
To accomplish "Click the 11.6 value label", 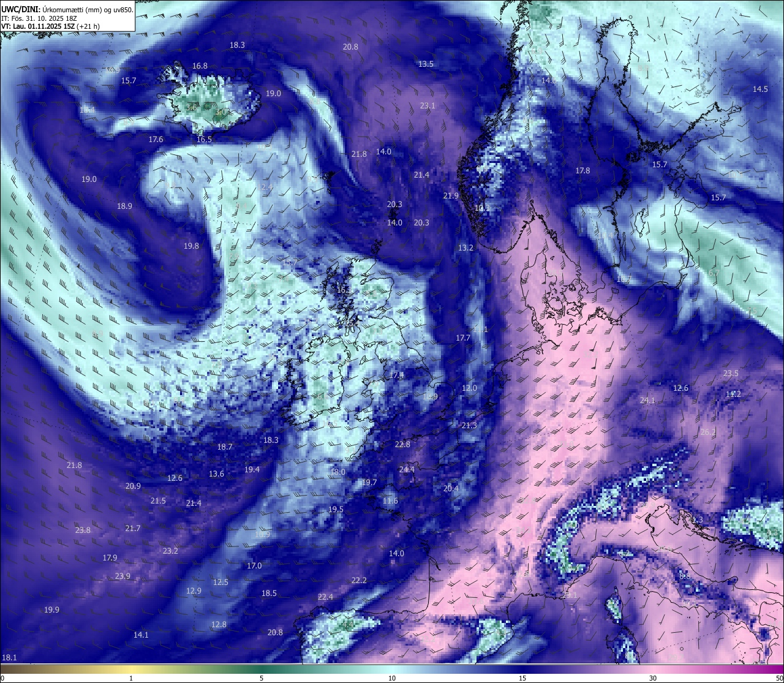I will click(x=390, y=500).
